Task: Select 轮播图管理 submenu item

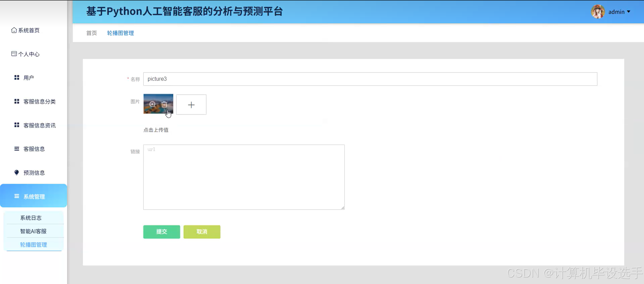Action: [33, 245]
